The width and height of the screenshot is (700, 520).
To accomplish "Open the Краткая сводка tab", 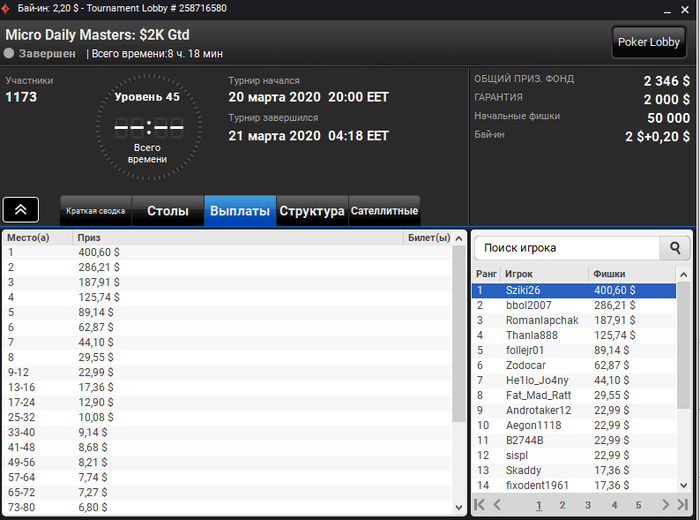I will (x=96, y=211).
